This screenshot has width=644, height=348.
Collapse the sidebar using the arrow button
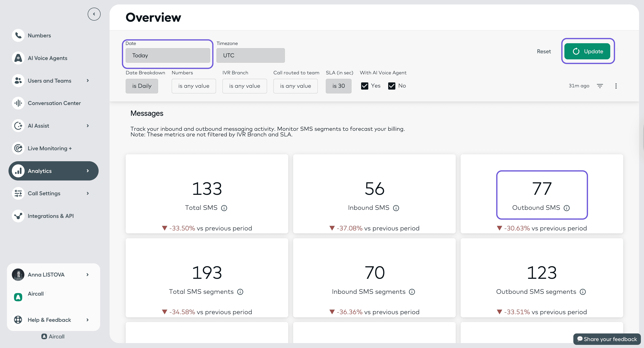point(94,14)
